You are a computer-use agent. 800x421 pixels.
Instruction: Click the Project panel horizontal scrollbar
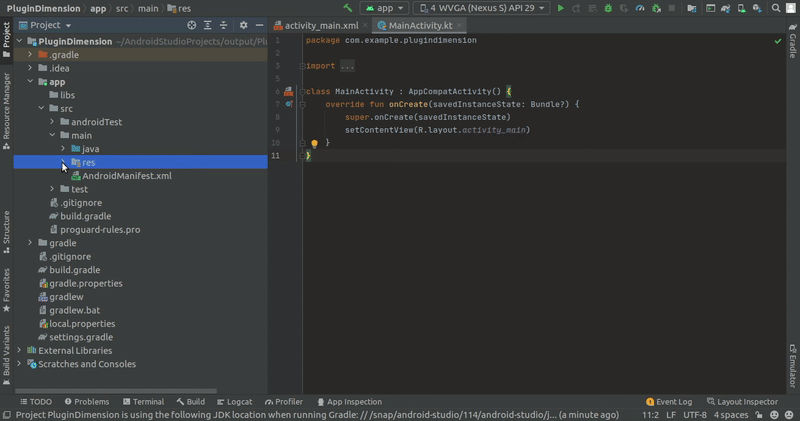[x=116, y=391]
